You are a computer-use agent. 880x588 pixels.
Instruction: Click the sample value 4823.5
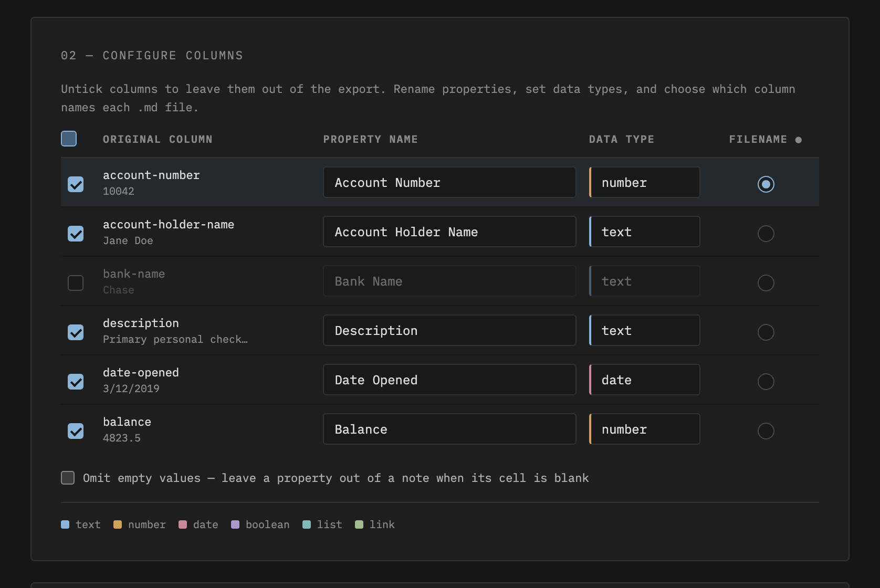122,438
